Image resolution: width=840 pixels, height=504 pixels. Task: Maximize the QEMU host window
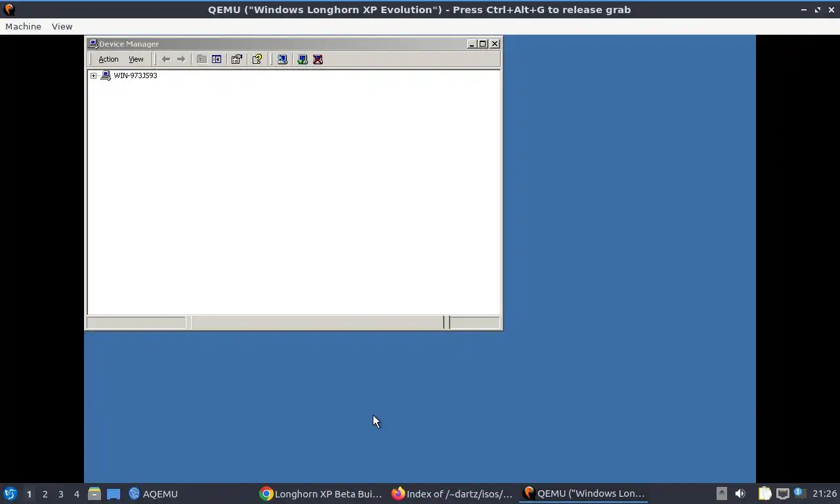point(818,10)
